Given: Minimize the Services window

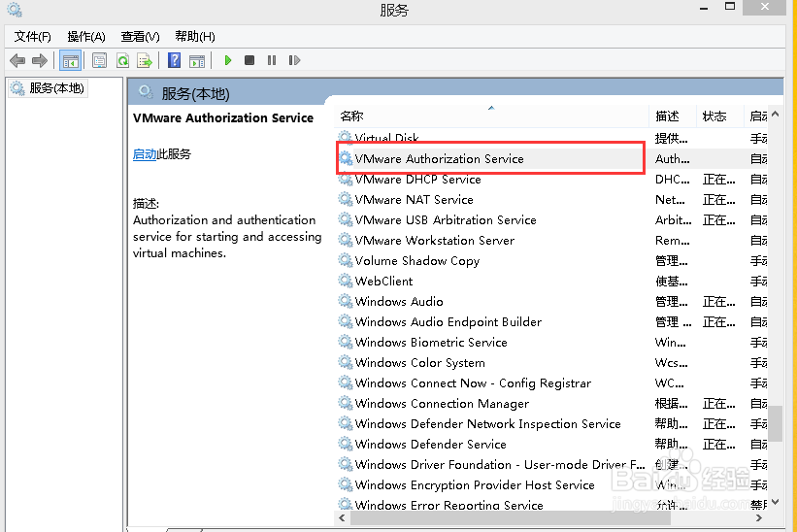Looking at the screenshot, I should click(x=704, y=8).
